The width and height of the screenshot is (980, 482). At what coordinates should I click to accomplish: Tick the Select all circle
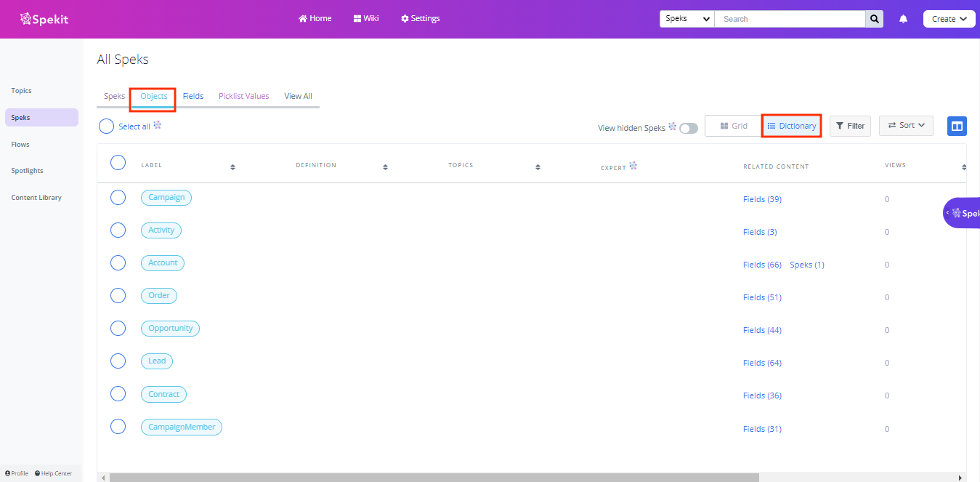107,126
